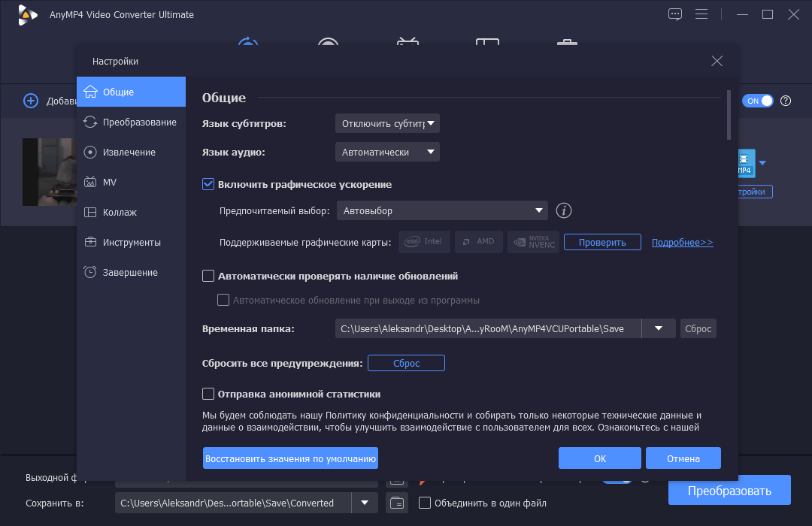Open the feedback chat icon in title bar
The height and width of the screenshot is (526, 812).
pos(674,14)
